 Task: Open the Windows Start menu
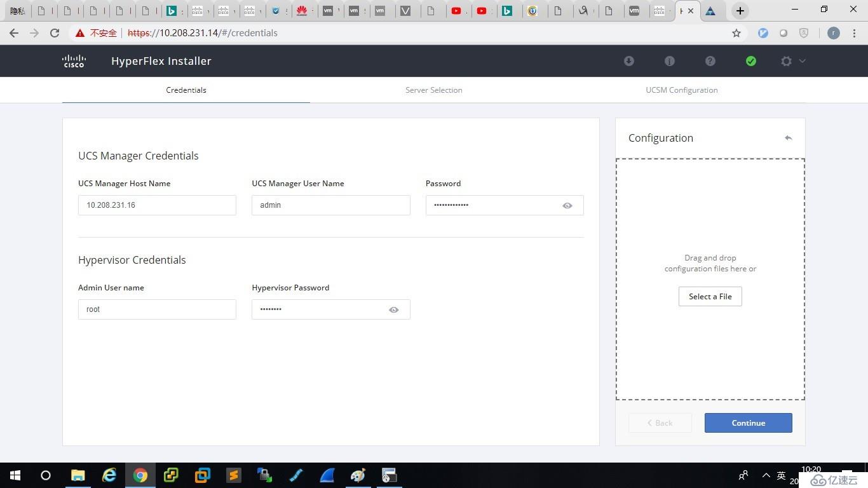(15, 475)
